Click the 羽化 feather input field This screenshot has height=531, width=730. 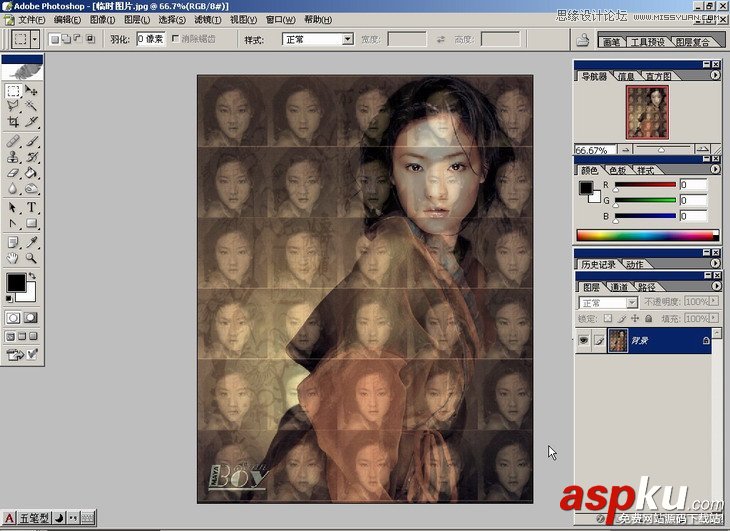151,39
